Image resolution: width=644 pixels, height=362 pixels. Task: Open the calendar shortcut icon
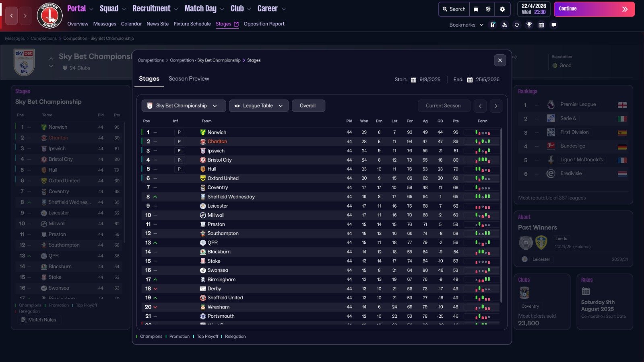point(541,25)
